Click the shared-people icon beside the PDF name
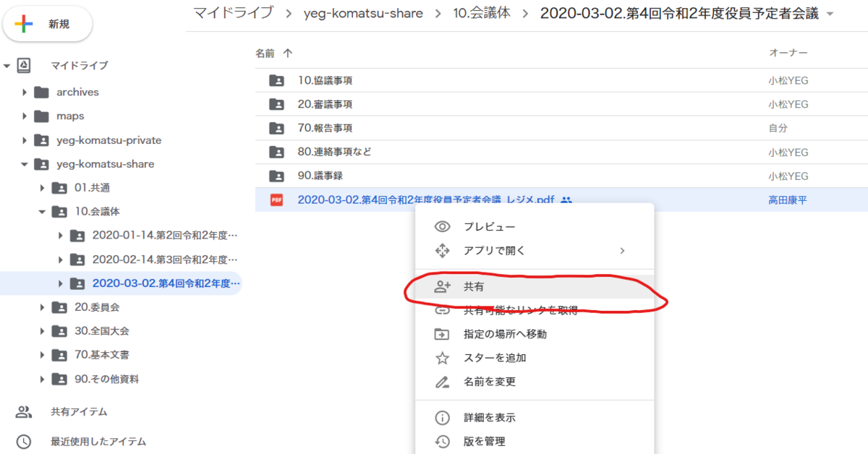 pos(566,200)
